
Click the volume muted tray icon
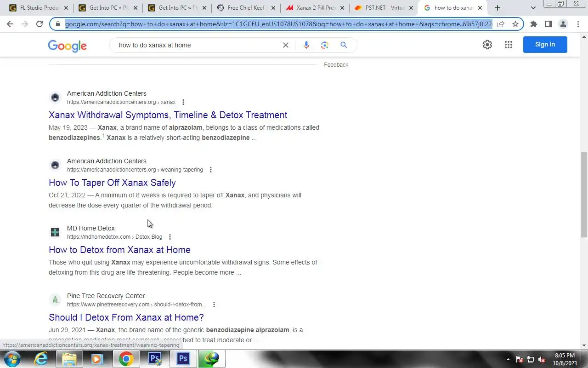point(542,359)
